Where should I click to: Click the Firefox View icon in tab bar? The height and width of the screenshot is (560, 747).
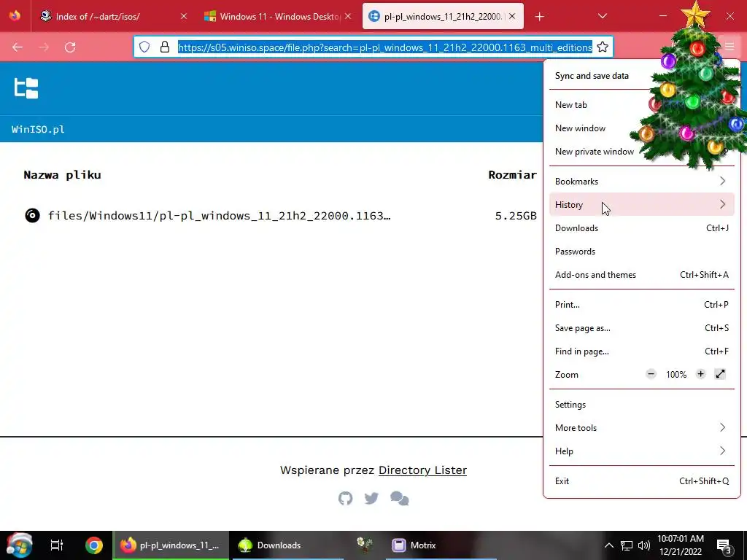[x=15, y=16]
